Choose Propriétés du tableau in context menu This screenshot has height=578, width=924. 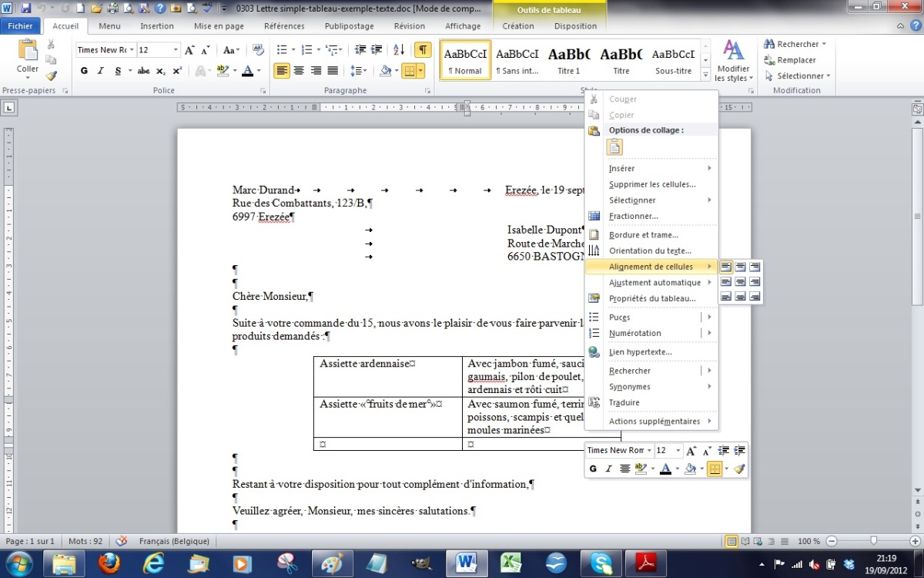651,298
